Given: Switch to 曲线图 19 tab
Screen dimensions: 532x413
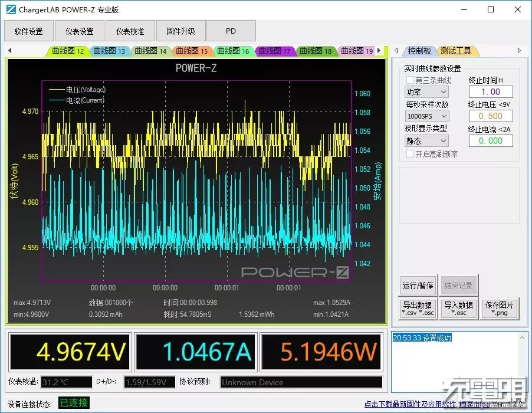Looking at the screenshot, I should [356, 51].
